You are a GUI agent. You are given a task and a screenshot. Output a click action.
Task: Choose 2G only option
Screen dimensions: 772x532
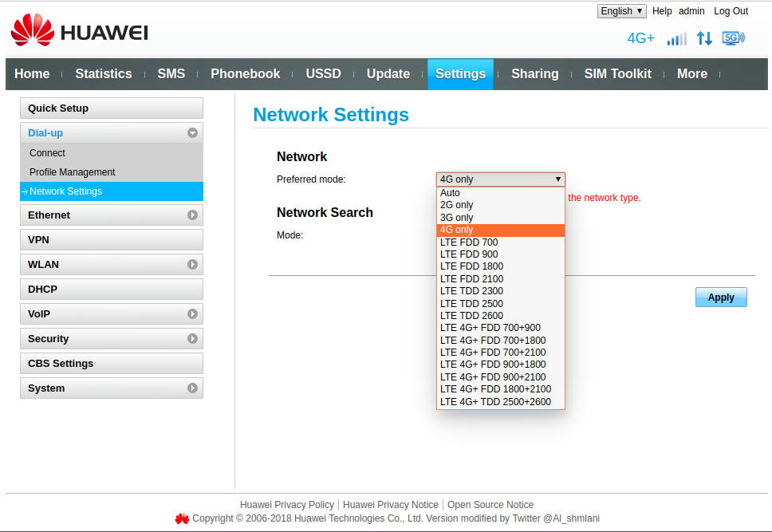click(x=501, y=205)
